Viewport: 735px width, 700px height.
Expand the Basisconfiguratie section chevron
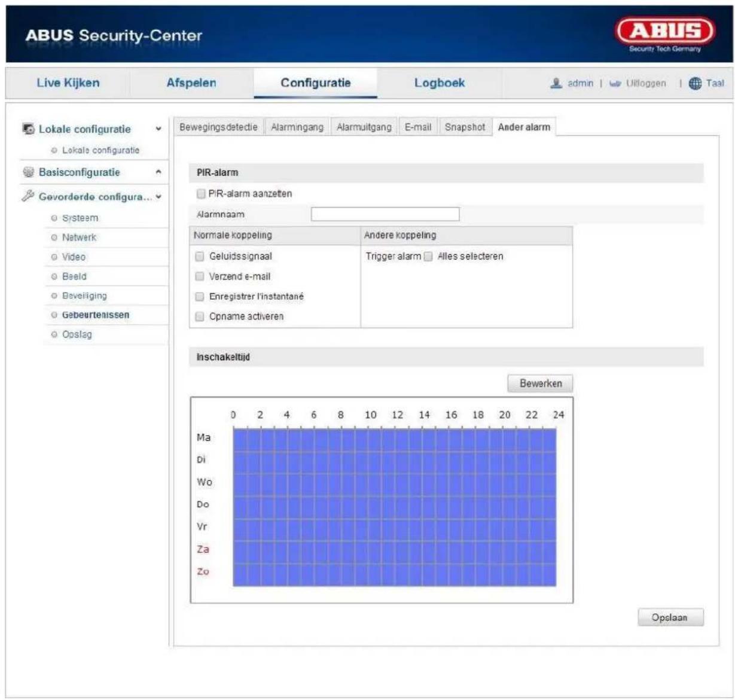[158, 172]
